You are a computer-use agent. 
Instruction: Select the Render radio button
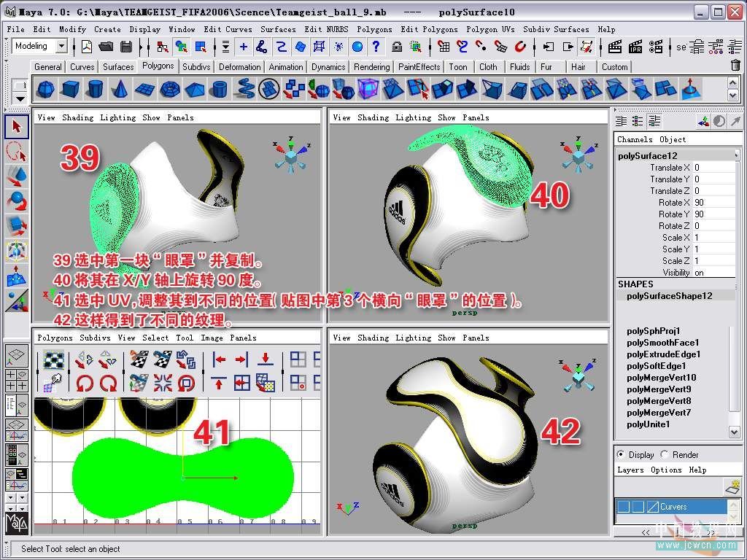coord(665,454)
